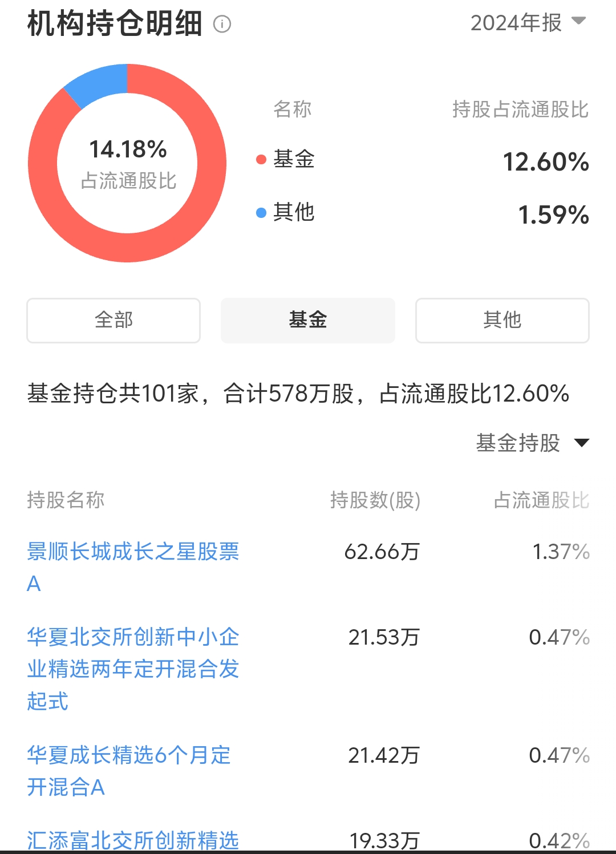
Task: Expand the 2024年报 period dropdown arrow
Action: [x=579, y=21]
